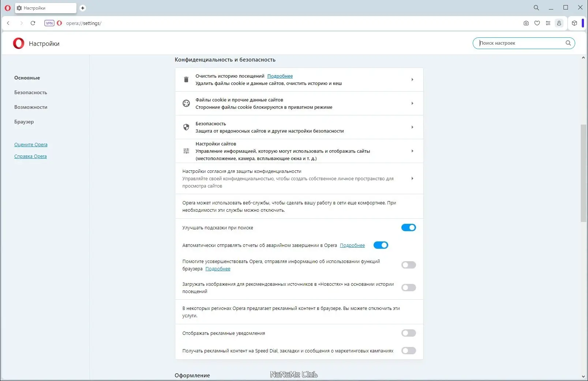
Task: Select 'Основные' in the settings sidebar
Action: click(27, 78)
